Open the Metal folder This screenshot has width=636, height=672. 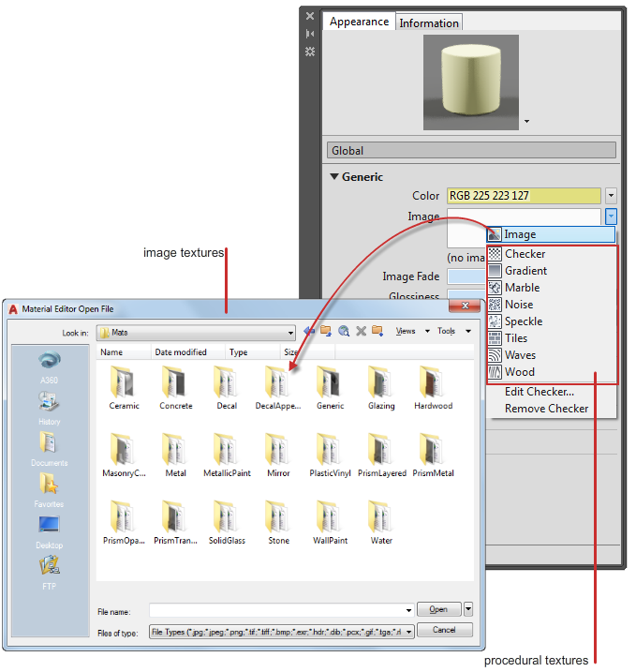[x=175, y=455]
